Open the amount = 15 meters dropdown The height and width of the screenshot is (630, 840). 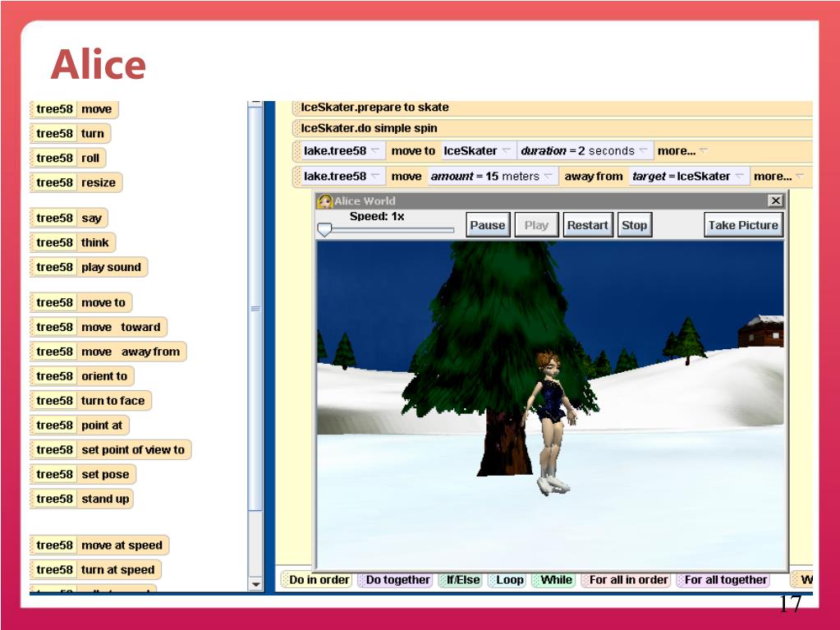492,177
